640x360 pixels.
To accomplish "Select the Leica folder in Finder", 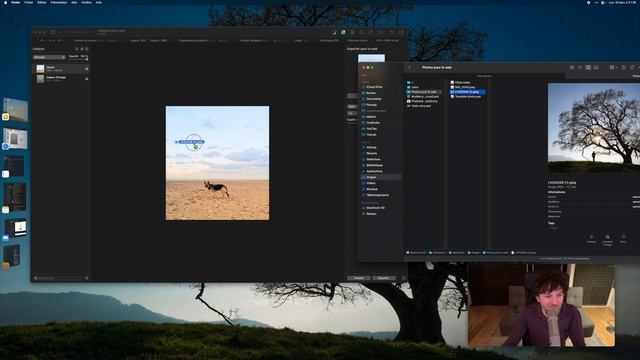I will [x=415, y=87].
